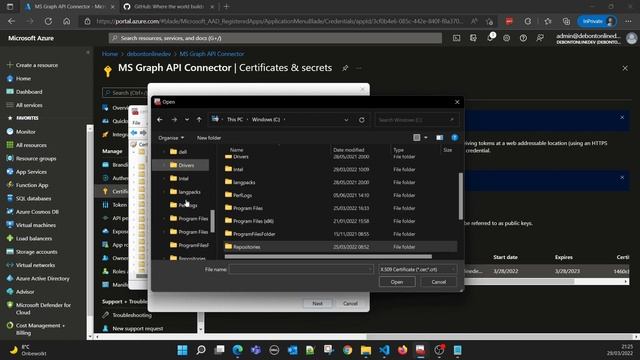Image resolution: width=640 pixels, height=360 pixels.
Task: Click the Search Windows (C:) field
Action: point(416,120)
